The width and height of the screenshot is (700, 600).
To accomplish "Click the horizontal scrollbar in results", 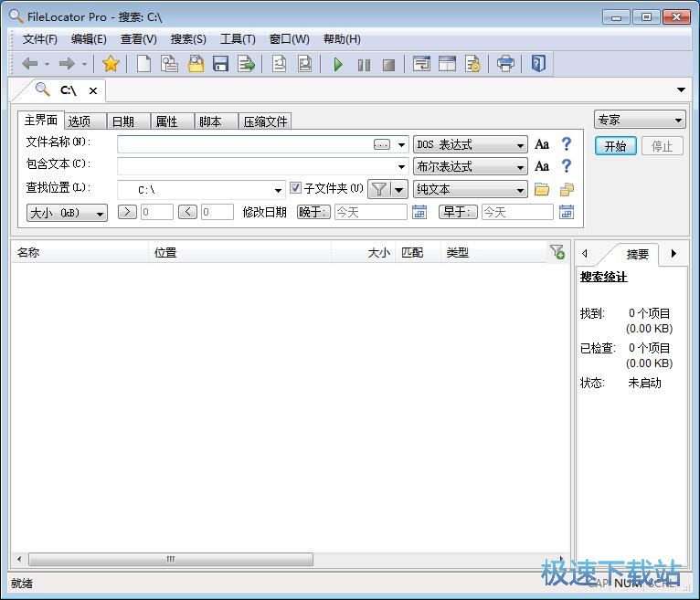I will click(170, 559).
